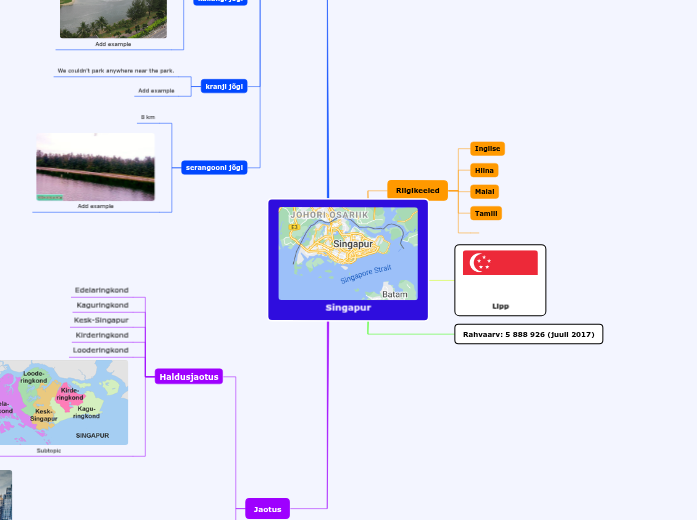The height and width of the screenshot is (520, 697).
Task: Open the Singapore districts map image
Action: tap(64, 402)
